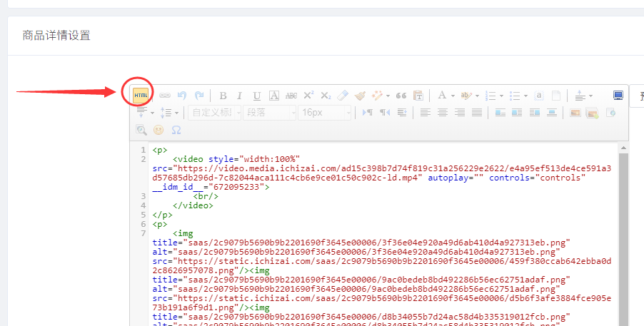The height and width of the screenshot is (326, 644).
Task: Click the page with globe icon
Action: click(610, 112)
